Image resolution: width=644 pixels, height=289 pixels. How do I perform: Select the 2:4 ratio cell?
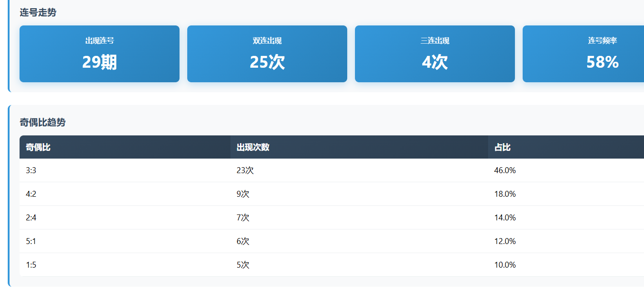point(31,218)
